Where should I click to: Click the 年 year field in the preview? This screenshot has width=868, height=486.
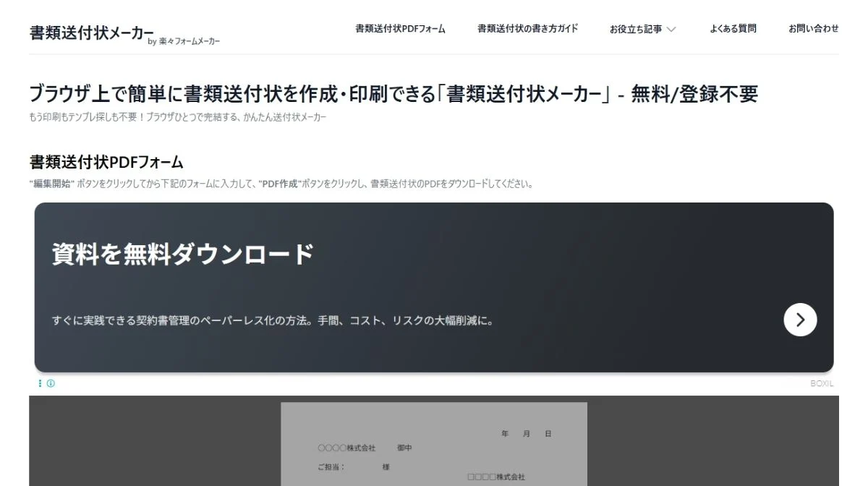point(502,433)
